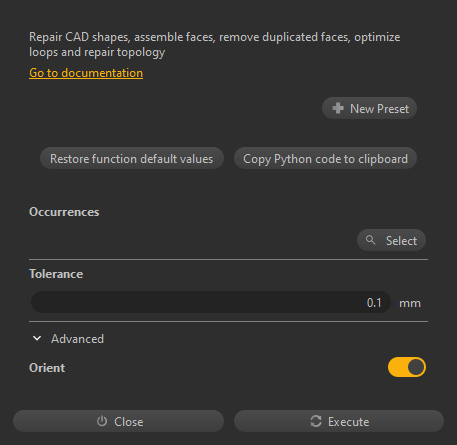
Task: Copy Python code to clipboard
Action: click(325, 158)
